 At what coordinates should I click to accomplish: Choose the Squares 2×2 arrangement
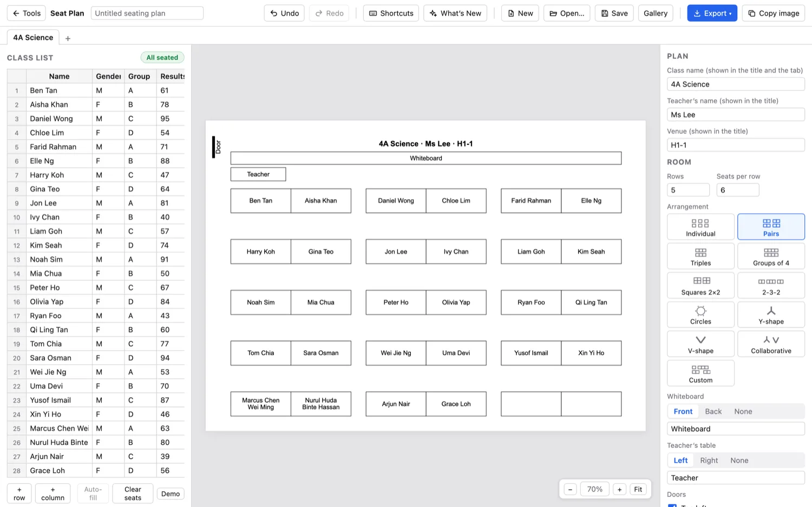(700, 285)
